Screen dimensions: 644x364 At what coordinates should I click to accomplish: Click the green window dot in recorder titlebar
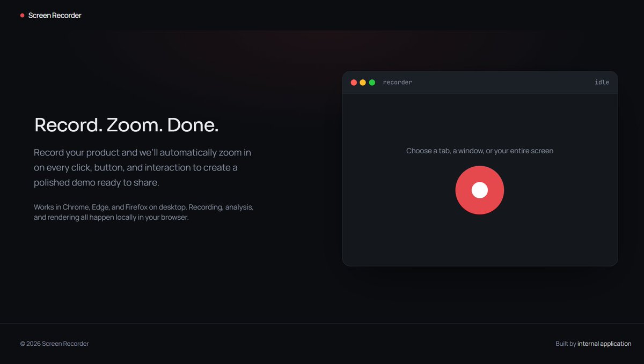point(372,83)
